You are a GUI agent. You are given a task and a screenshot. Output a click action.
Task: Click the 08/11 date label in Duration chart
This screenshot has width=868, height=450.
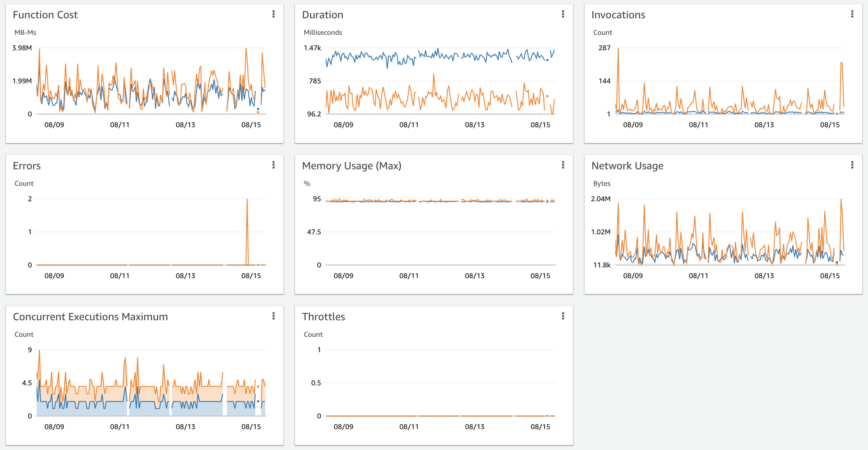click(409, 125)
